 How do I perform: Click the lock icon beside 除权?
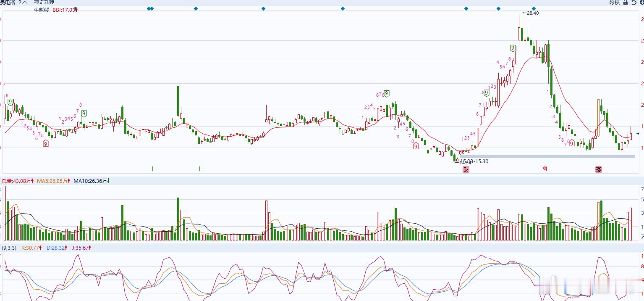(x=626, y=3)
